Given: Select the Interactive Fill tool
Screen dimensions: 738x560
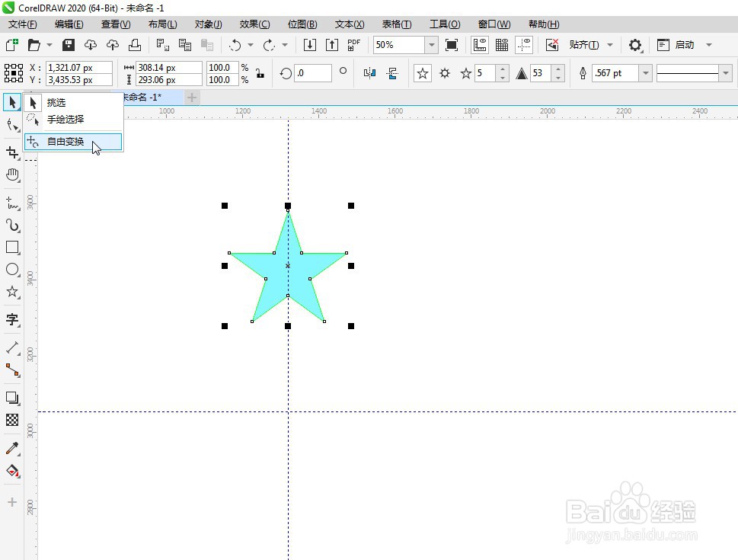Looking at the screenshot, I should [12, 471].
